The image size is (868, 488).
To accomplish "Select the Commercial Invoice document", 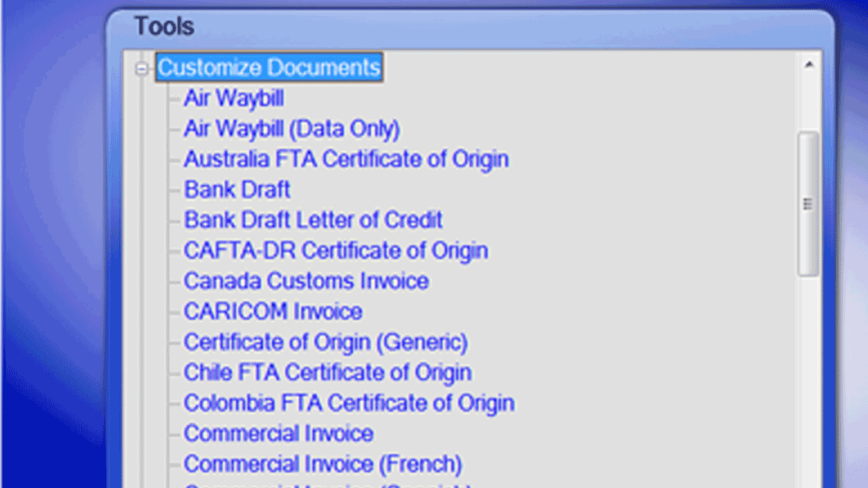I will pos(278,432).
